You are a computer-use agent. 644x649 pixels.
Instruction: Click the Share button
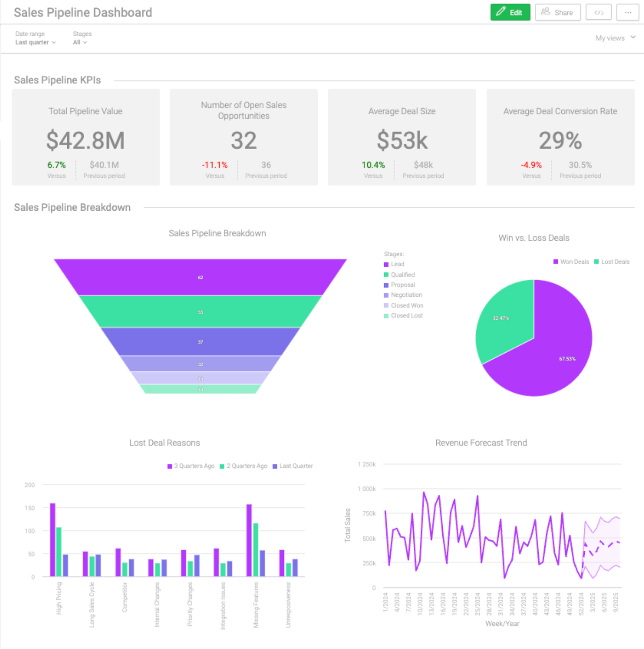click(558, 13)
